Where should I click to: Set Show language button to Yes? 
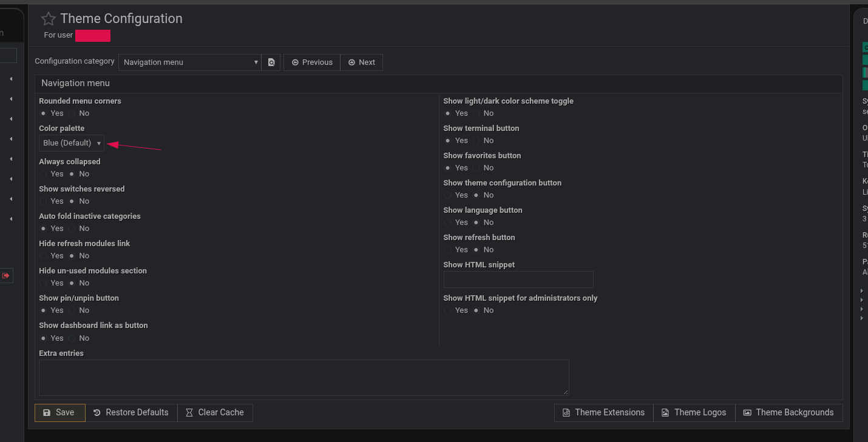[448, 223]
